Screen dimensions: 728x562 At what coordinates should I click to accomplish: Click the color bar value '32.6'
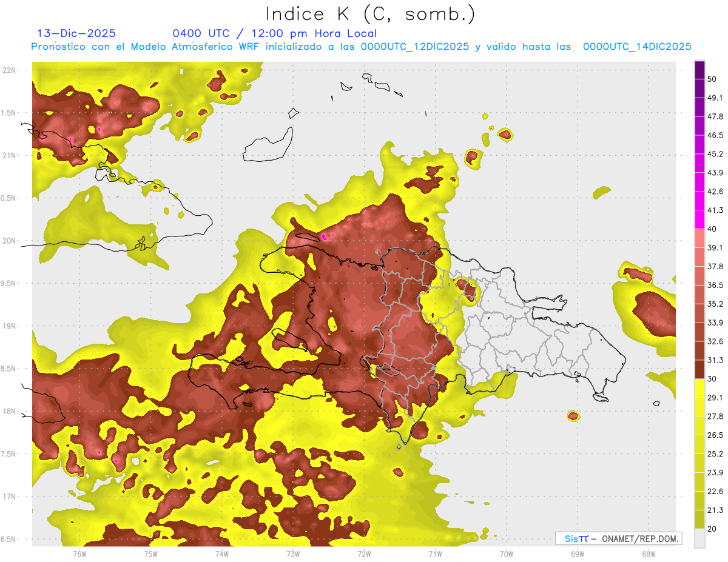coord(715,341)
